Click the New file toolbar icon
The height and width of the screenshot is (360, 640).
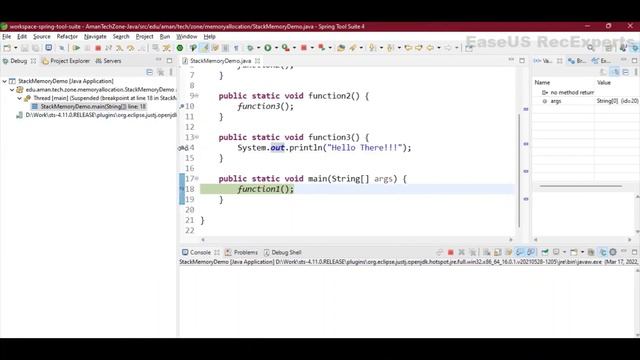click(x=7, y=48)
